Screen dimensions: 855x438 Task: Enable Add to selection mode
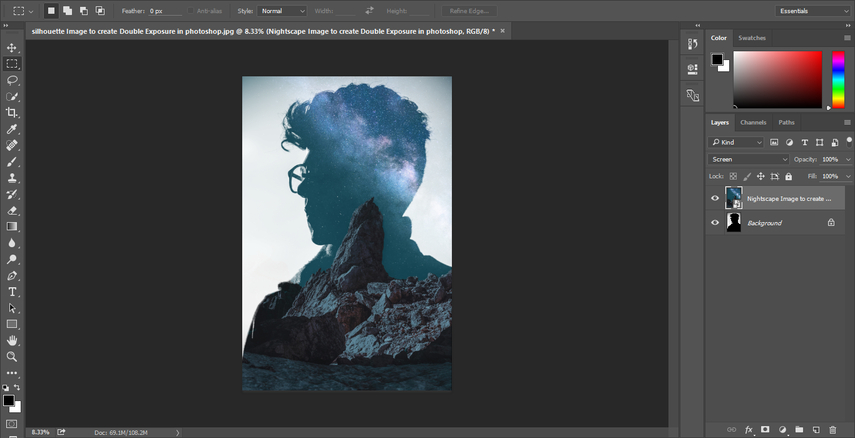(67, 10)
